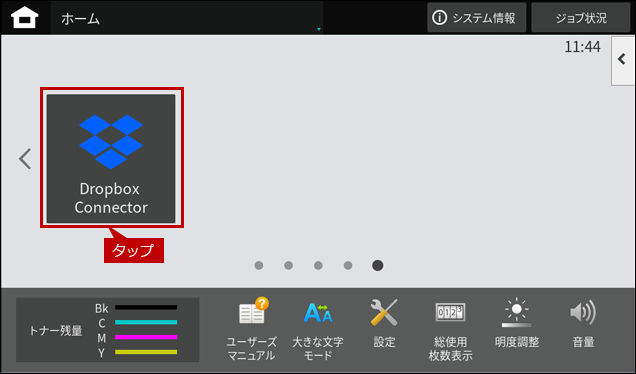
Task: Expand the ホーム title bar dropdown indicator
Action: click(x=319, y=29)
